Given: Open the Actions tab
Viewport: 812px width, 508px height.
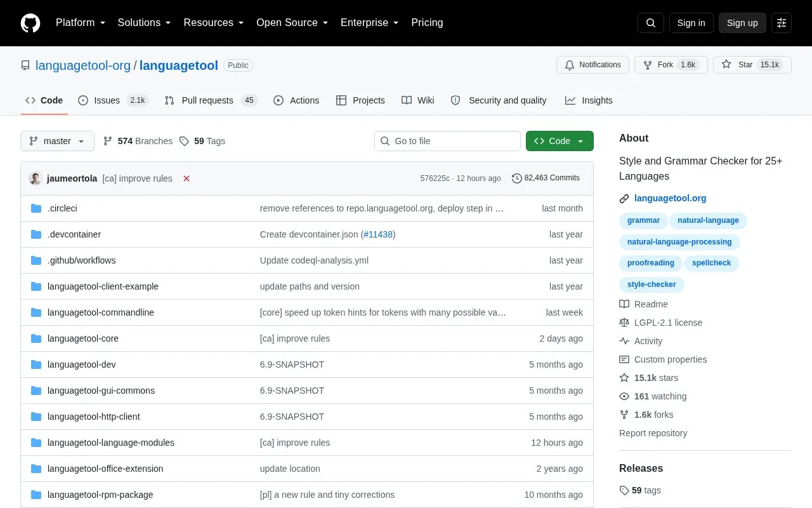Looking at the screenshot, I should [296, 100].
